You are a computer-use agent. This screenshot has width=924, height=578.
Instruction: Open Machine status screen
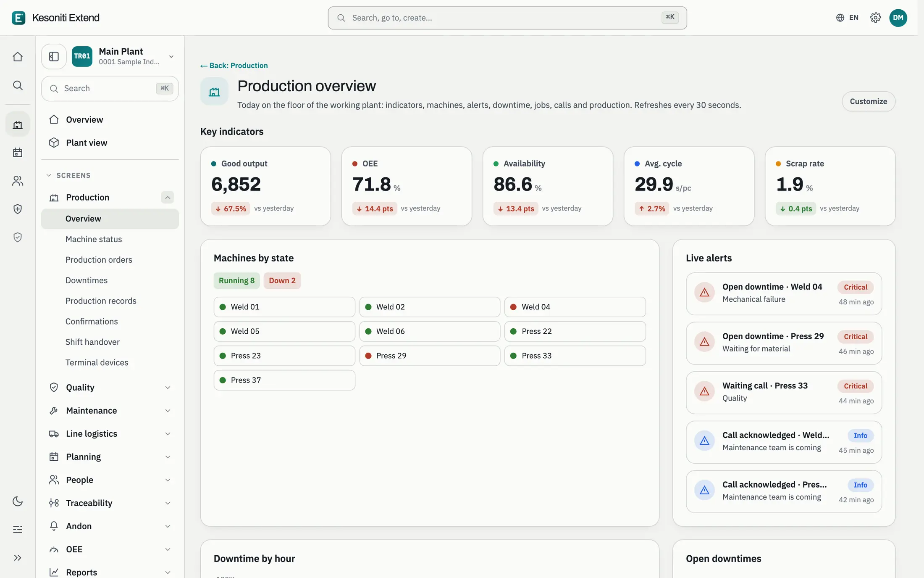(110, 239)
